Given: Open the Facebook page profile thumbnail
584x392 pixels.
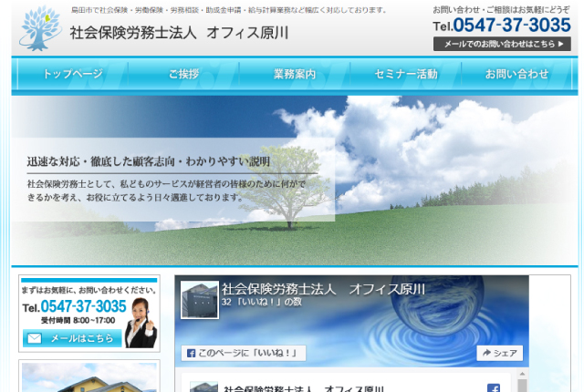Looking at the screenshot, I should 200,300.
